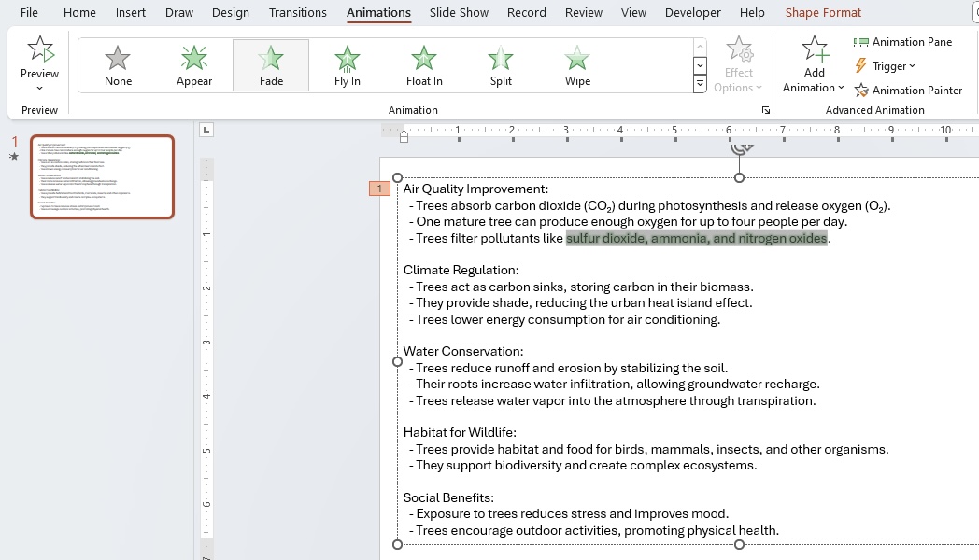Select the Wipe animation
Image resolution: width=979 pixels, height=560 pixels.
[577, 65]
